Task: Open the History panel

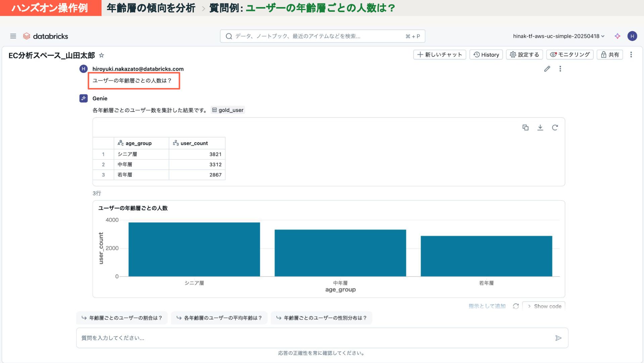Action: pyautogui.click(x=486, y=55)
